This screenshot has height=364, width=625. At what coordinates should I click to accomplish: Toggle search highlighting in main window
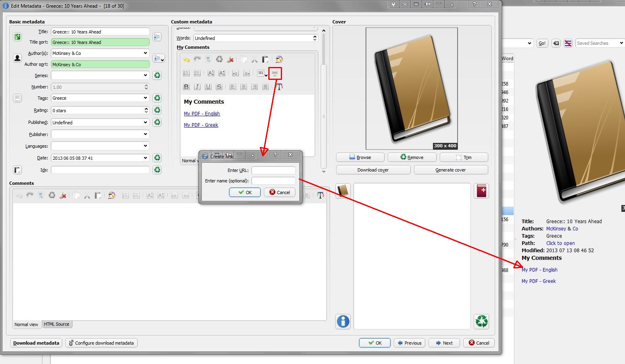point(568,43)
